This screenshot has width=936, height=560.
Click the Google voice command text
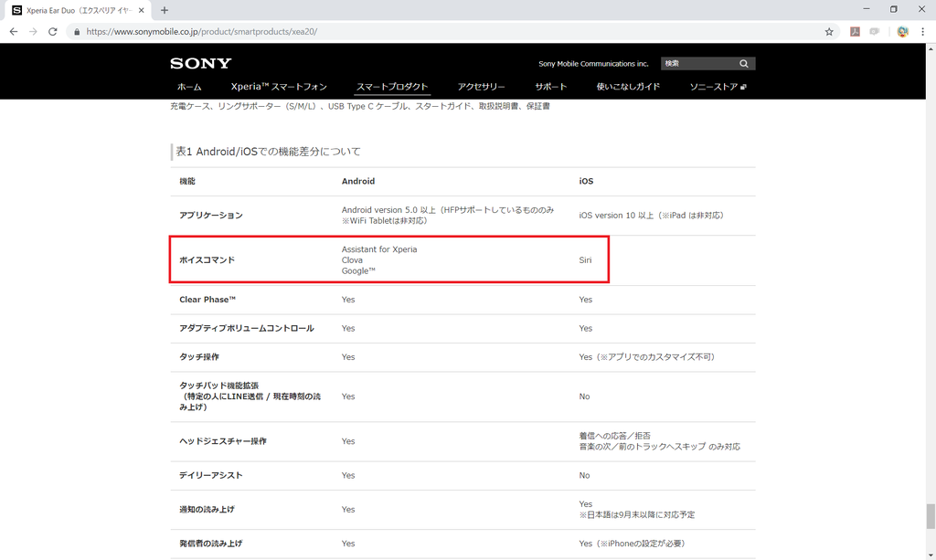(358, 270)
